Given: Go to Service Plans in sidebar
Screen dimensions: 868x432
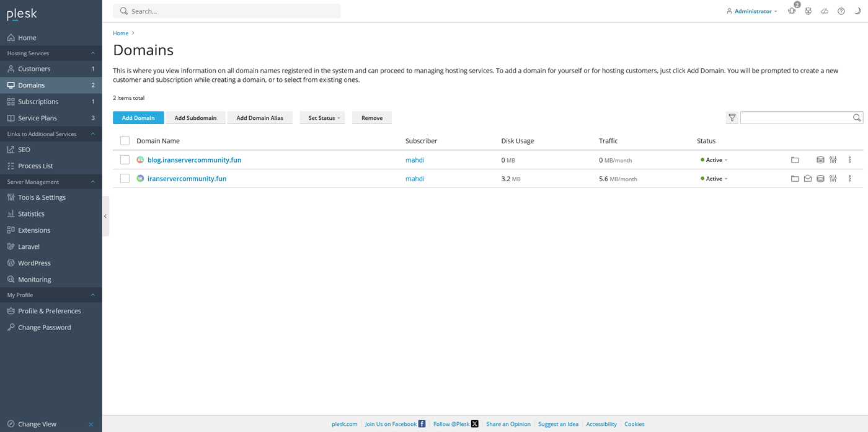Looking at the screenshot, I should (x=37, y=118).
